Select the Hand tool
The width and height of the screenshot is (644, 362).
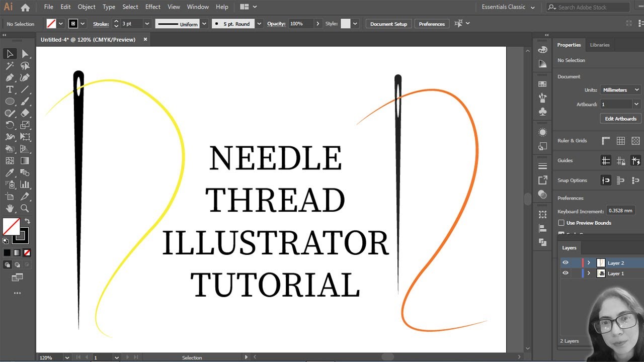point(10,208)
